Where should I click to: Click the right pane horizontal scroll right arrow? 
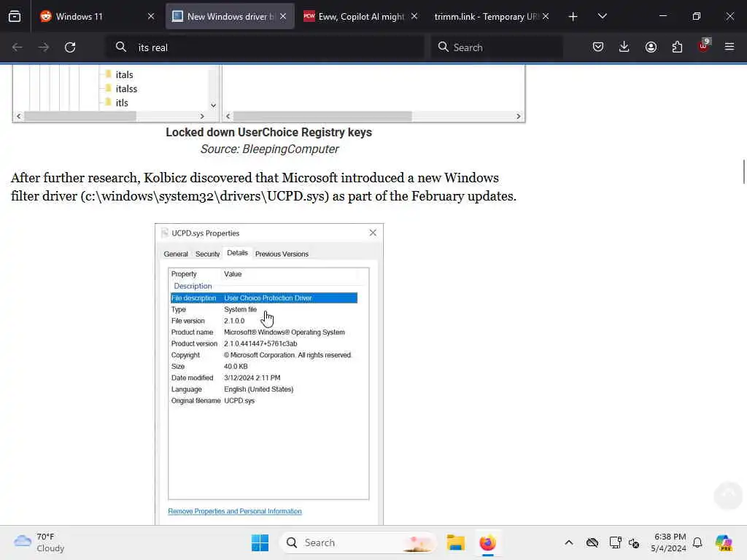519,116
